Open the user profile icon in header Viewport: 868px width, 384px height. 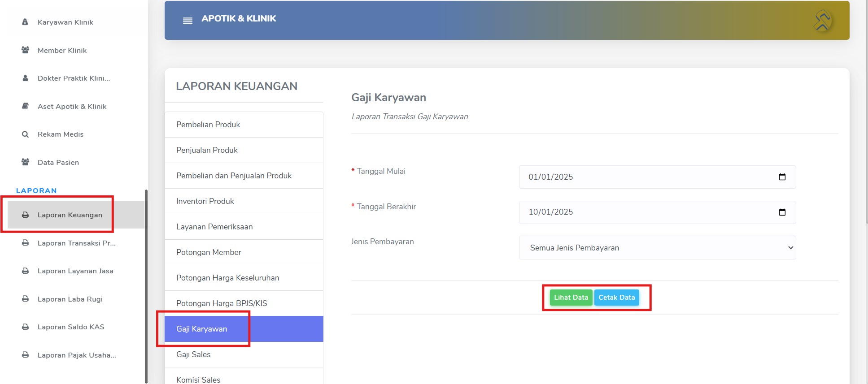point(823,21)
